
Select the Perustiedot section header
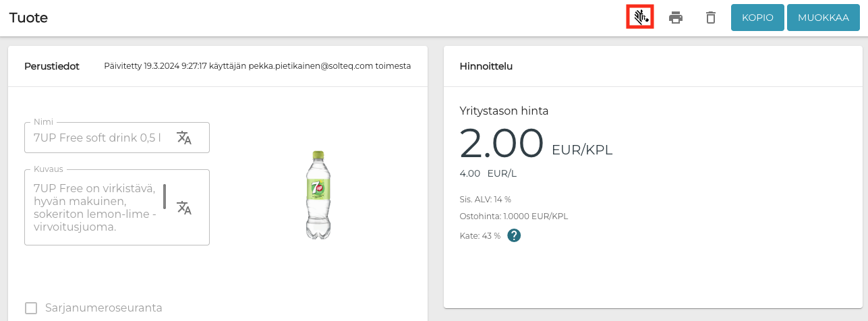pos(52,66)
